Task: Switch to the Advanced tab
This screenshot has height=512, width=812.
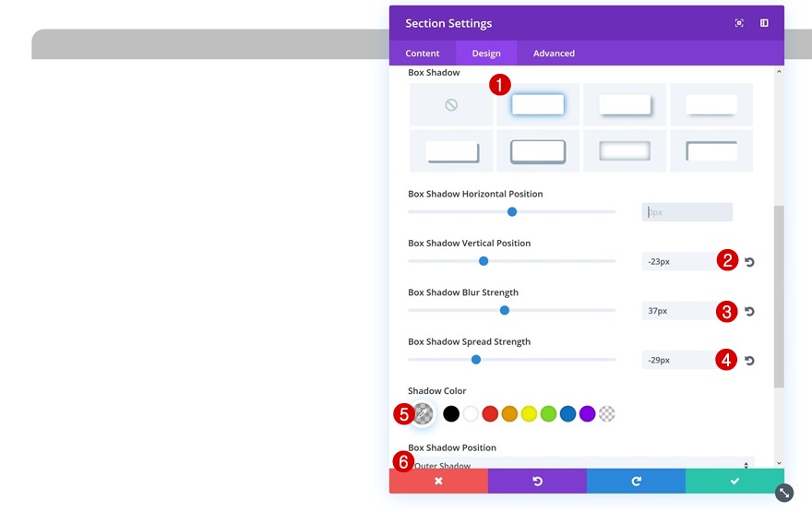Action: [x=554, y=54]
